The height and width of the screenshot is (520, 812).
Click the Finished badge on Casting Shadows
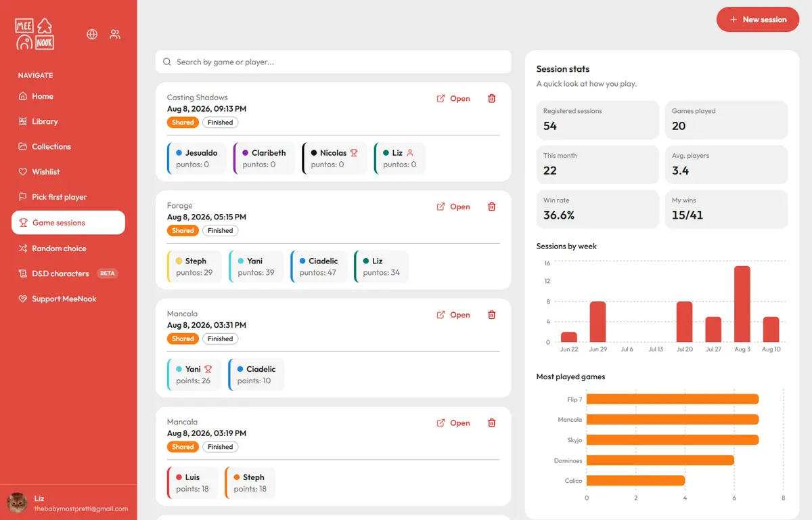(221, 123)
